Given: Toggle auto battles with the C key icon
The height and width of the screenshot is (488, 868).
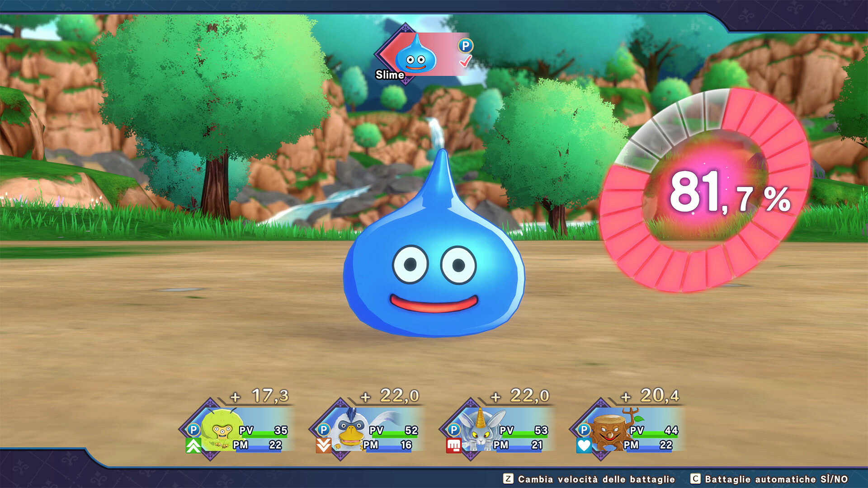Looking at the screenshot, I should click(x=695, y=479).
